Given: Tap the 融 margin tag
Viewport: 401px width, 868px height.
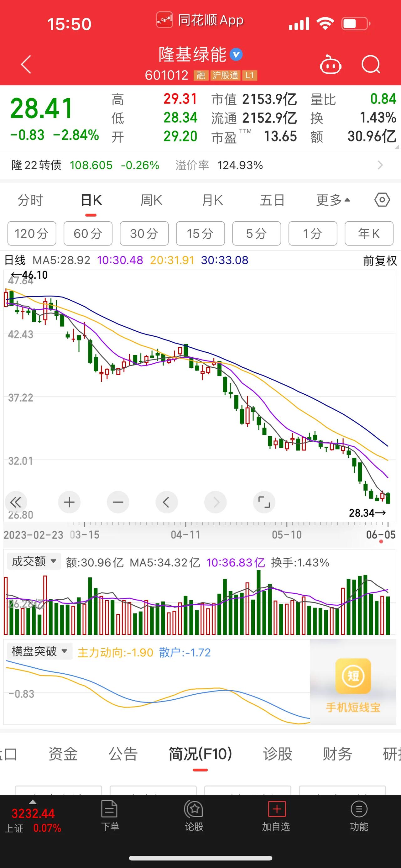Looking at the screenshot, I should point(201,75).
